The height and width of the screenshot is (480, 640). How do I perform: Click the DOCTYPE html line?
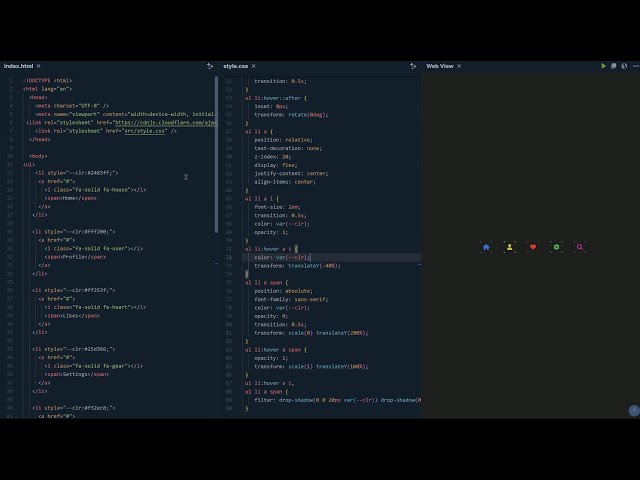click(47, 80)
